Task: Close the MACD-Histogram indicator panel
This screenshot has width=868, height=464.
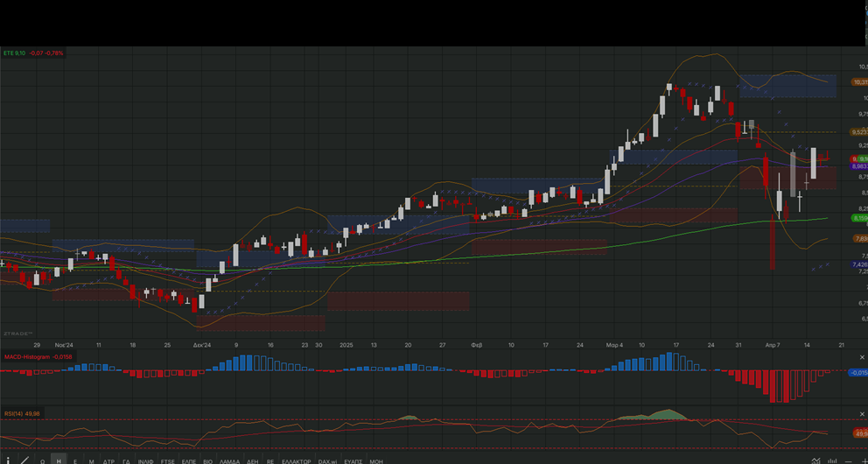Action: tap(862, 357)
